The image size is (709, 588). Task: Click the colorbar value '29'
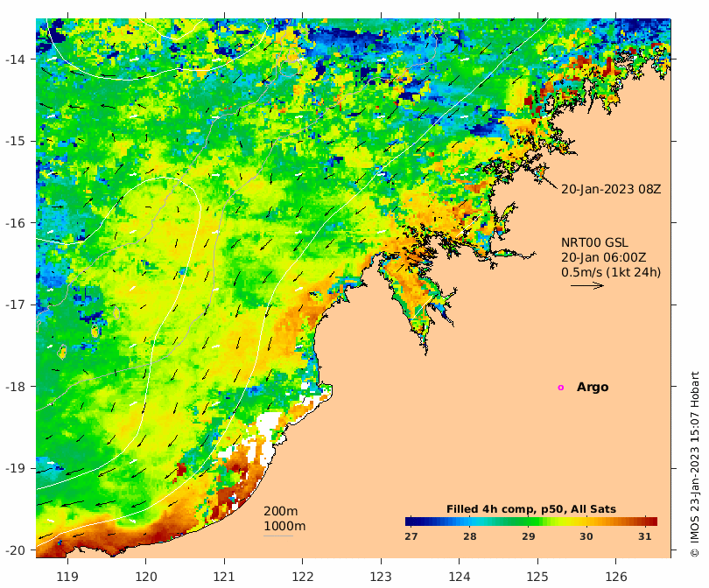(x=528, y=536)
